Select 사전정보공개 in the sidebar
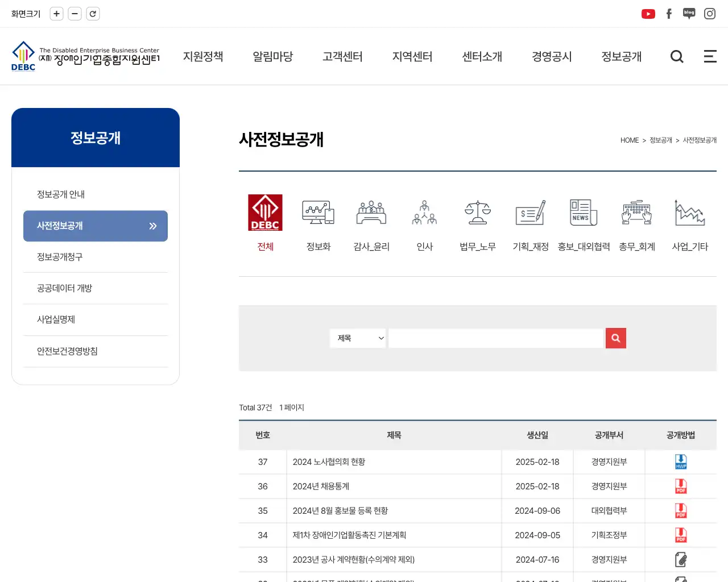728x582 pixels. 96,226
